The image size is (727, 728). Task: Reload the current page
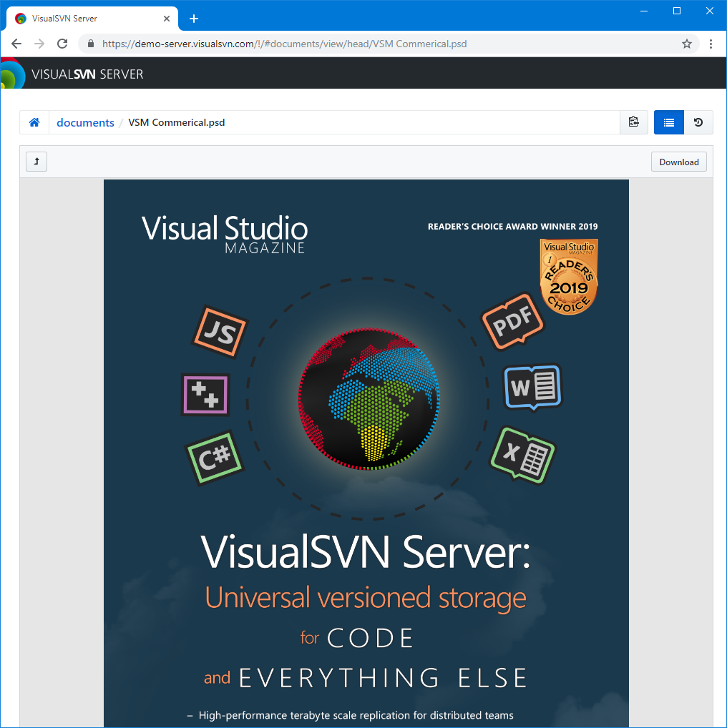62,44
